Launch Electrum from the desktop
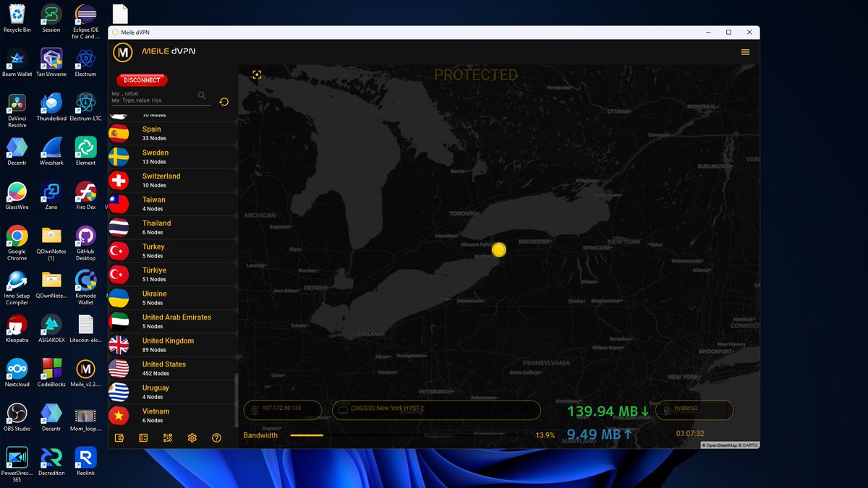Image resolution: width=868 pixels, height=488 pixels. coord(85,61)
